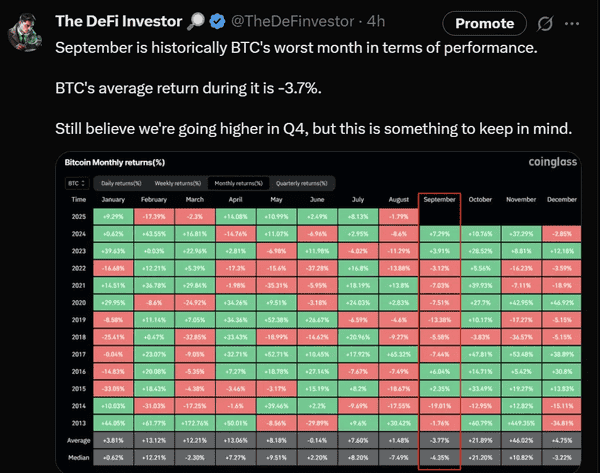Click the September column header
600x473 pixels.
[439, 200]
